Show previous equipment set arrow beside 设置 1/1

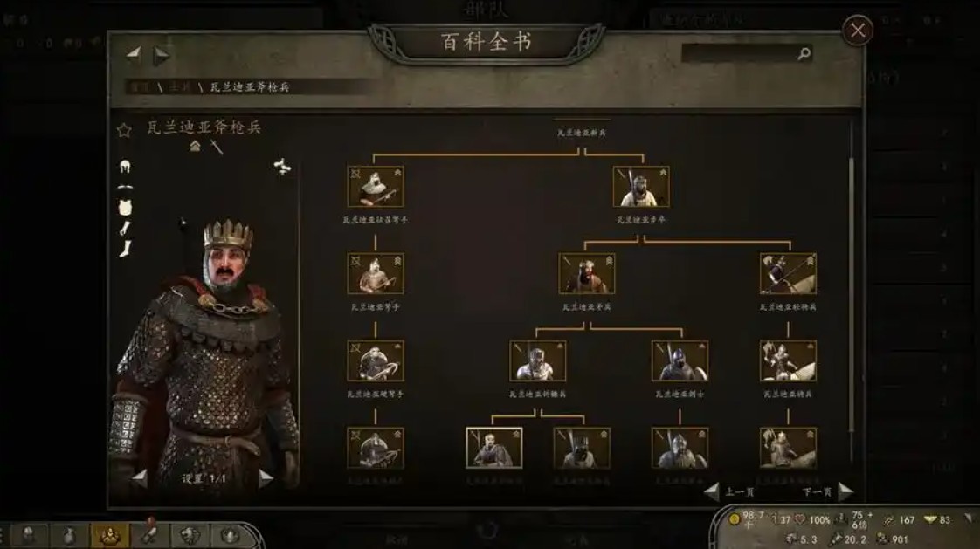pos(140,479)
